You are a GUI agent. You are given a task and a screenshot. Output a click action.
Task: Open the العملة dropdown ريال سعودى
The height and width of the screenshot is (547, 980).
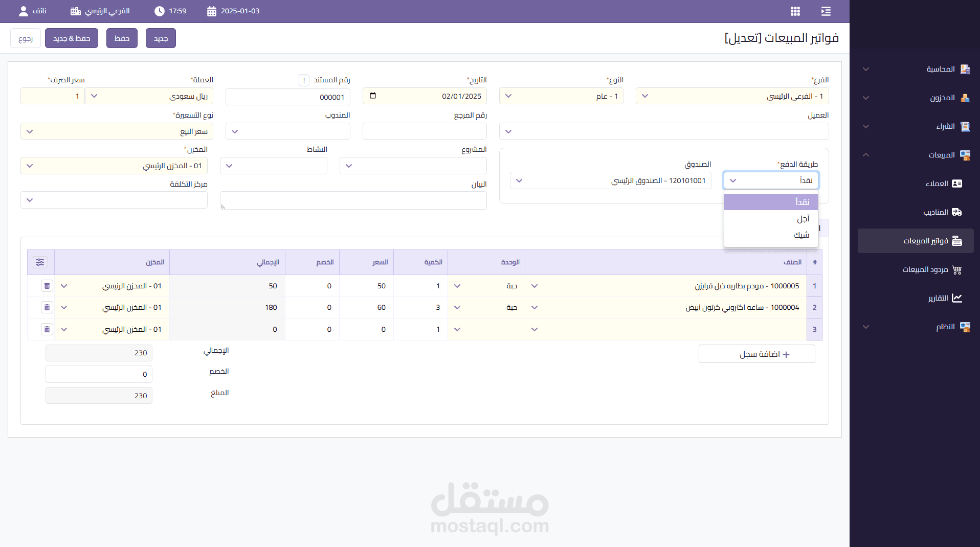coord(149,96)
